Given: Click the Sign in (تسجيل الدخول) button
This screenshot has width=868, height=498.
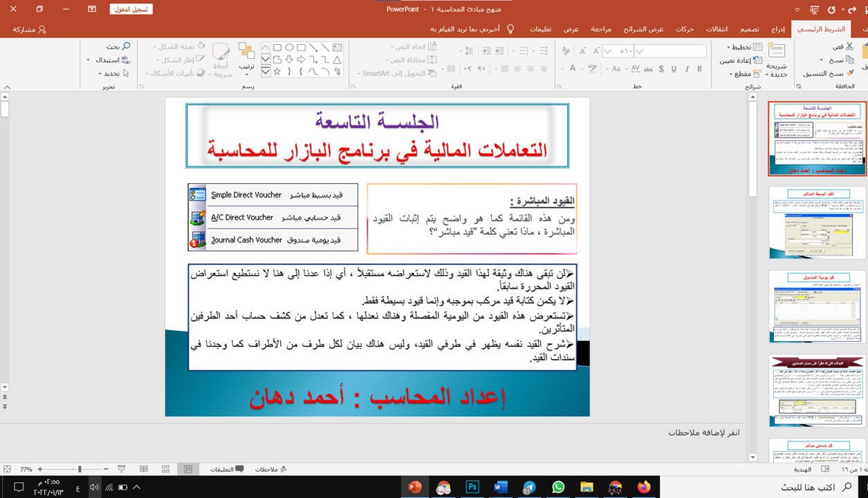Looking at the screenshot, I should [131, 9].
